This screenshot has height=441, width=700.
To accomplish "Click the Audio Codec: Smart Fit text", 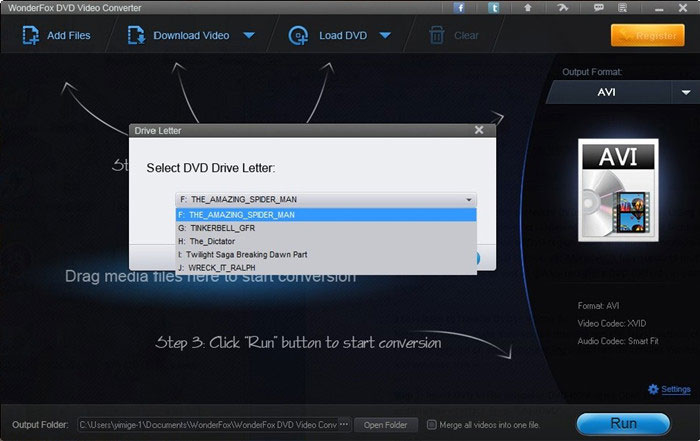I will 618,341.
